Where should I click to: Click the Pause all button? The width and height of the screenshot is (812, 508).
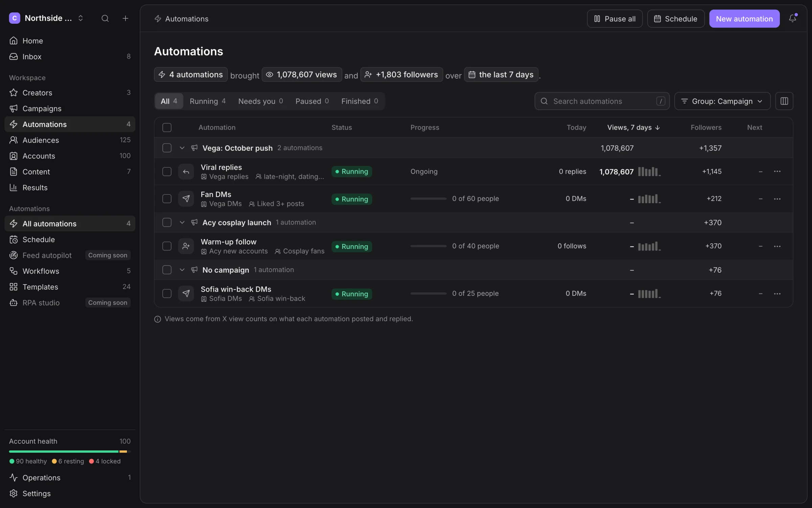(615, 19)
